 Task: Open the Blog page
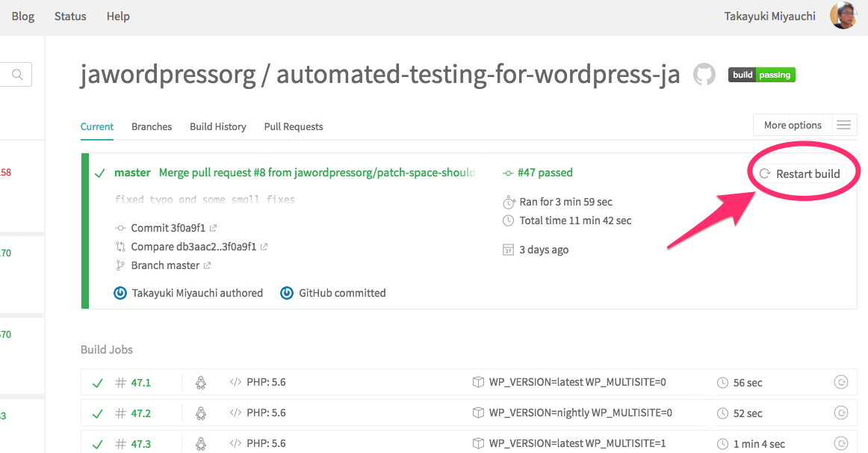point(22,16)
